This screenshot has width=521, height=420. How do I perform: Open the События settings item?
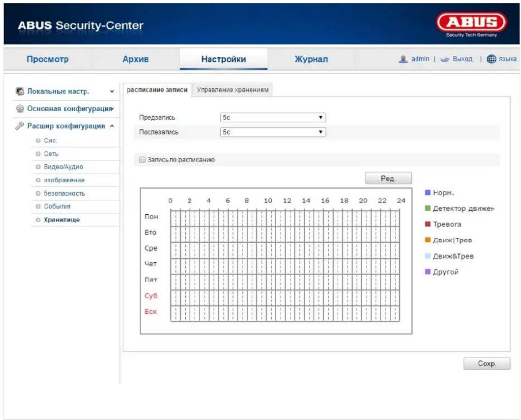tap(57, 206)
